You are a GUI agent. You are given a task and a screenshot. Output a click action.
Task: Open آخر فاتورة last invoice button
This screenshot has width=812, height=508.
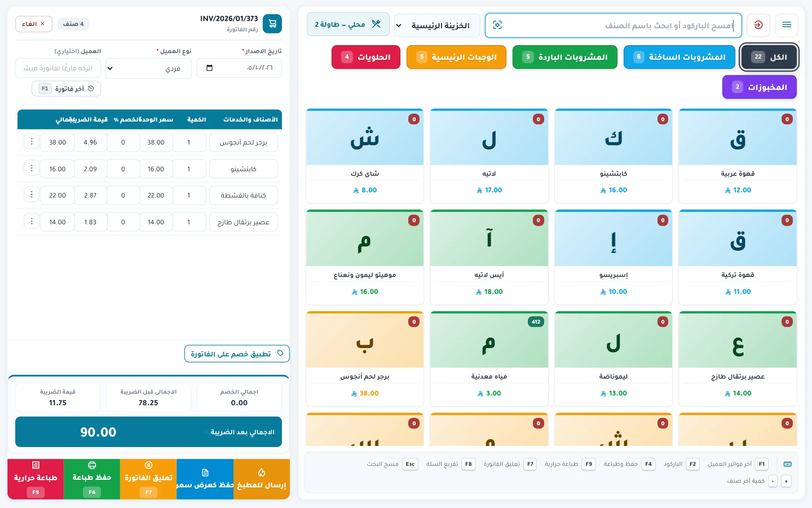click(66, 88)
